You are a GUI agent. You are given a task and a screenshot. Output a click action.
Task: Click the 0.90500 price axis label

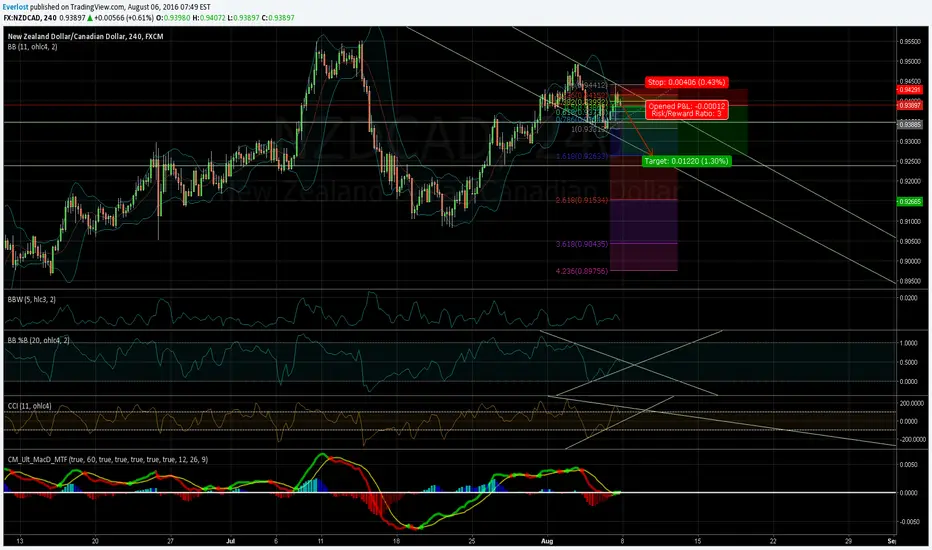click(910, 241)
